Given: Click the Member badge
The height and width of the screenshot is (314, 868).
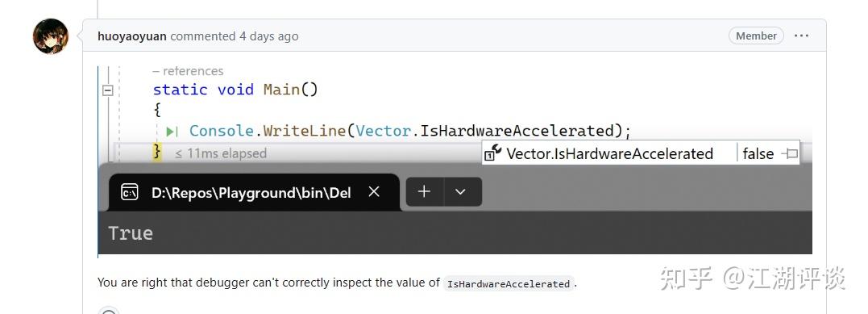Looking at the screenshot, I should pos(756,36).
